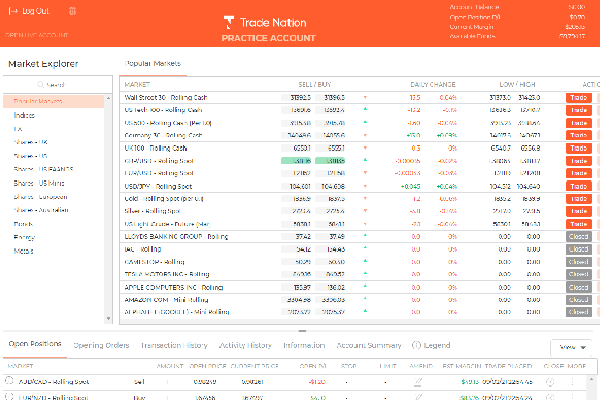Select Popular Markets in the sidebar
Image resolution: width=600 pixels, height=400 pixels.
pos(54,101)
